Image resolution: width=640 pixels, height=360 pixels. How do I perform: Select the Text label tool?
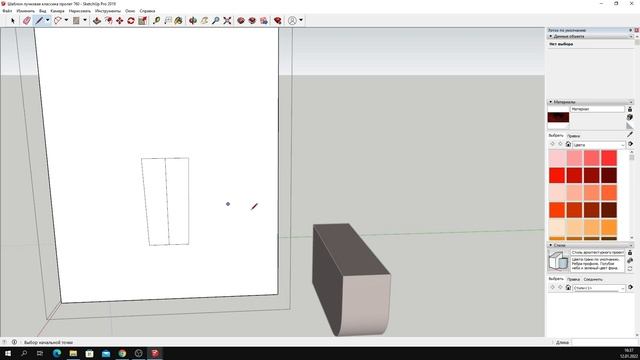point(168,20)
